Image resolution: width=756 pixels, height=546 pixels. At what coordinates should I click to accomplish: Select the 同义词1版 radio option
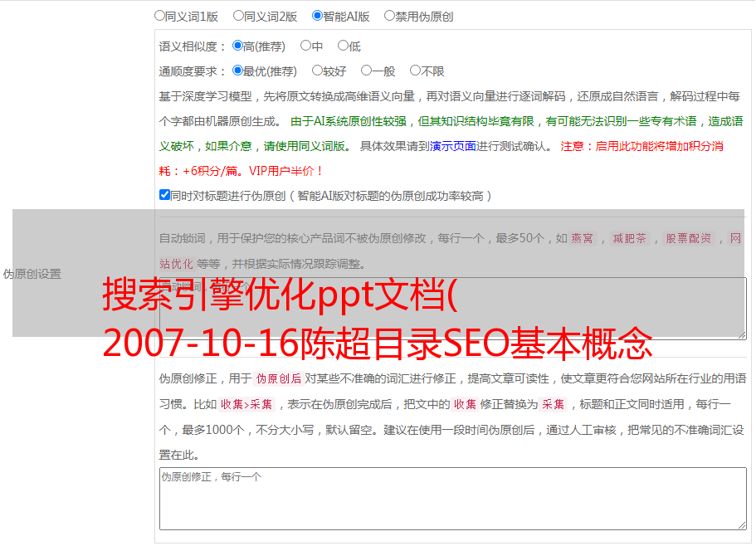click(x=159, y=16)
